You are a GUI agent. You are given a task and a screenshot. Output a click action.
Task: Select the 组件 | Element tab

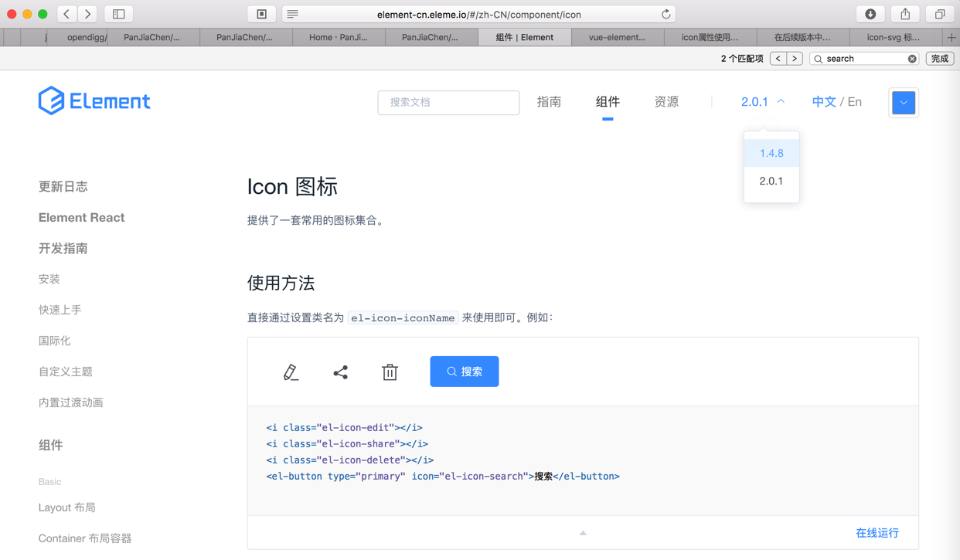tap(524, 37)
